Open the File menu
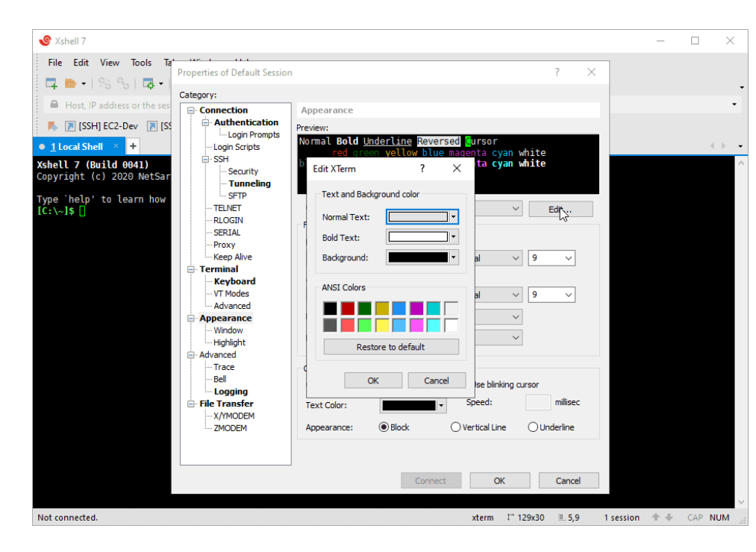The height and width of the screenshot is (552, 756). click(55, 63)
